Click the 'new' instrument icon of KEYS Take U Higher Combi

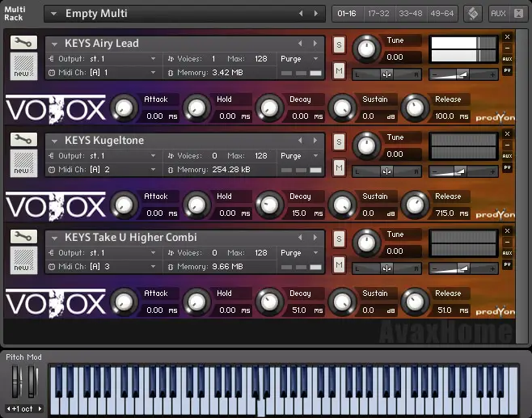(x=23, y=260)
